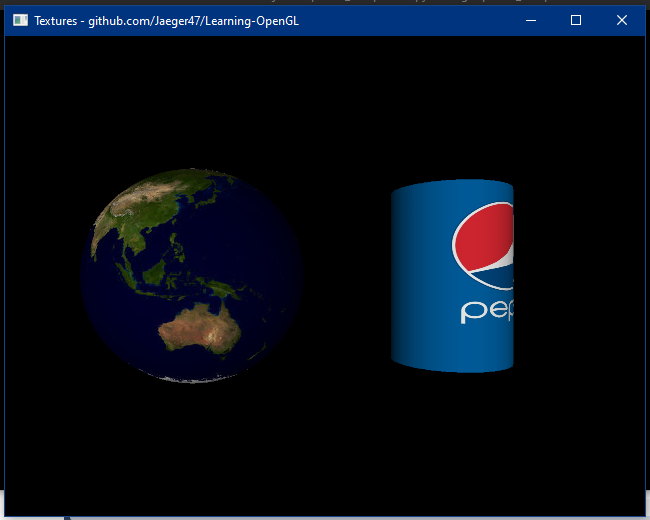Click the window app icon in title bar
The image size is (650, 520).
pos(20,20)
